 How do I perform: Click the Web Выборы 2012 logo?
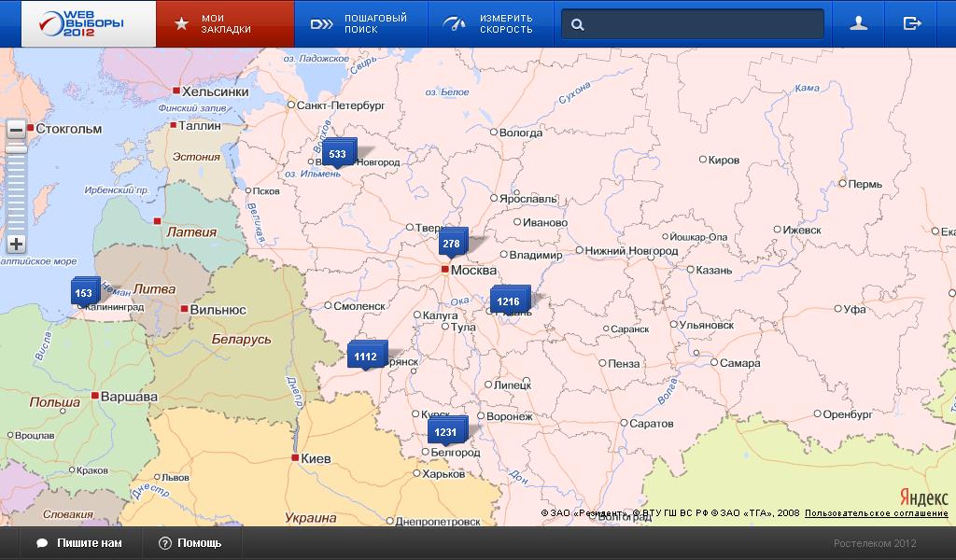pos(78,23)
